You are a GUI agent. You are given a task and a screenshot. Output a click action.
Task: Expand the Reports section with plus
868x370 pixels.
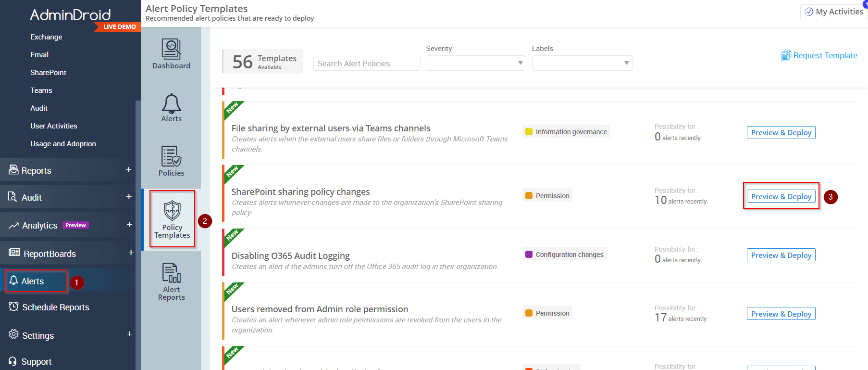pos(128,169)
